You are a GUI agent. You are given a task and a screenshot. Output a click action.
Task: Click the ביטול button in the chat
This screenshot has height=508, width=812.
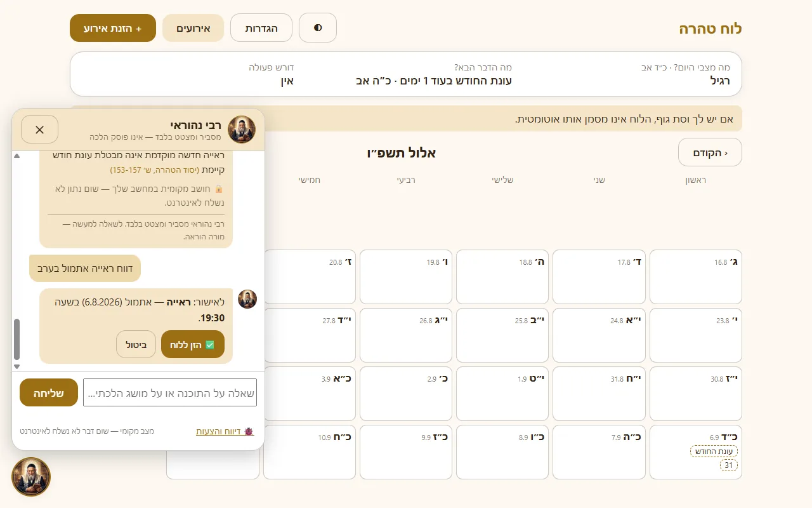[x=136, y=344]
